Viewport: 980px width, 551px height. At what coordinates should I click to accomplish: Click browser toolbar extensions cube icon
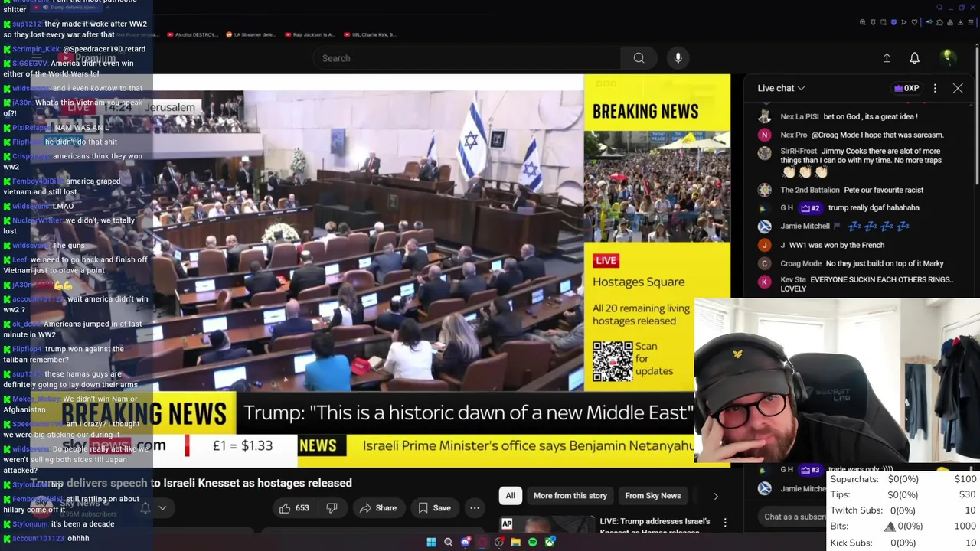point(939,22)
